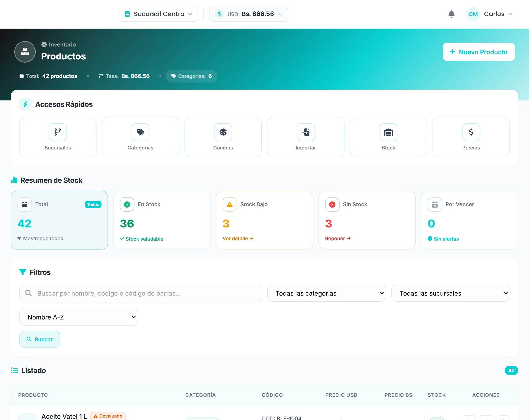529x420 pixels.
Task: Click the Categorías: 6 pill
Action: point(191,76)
